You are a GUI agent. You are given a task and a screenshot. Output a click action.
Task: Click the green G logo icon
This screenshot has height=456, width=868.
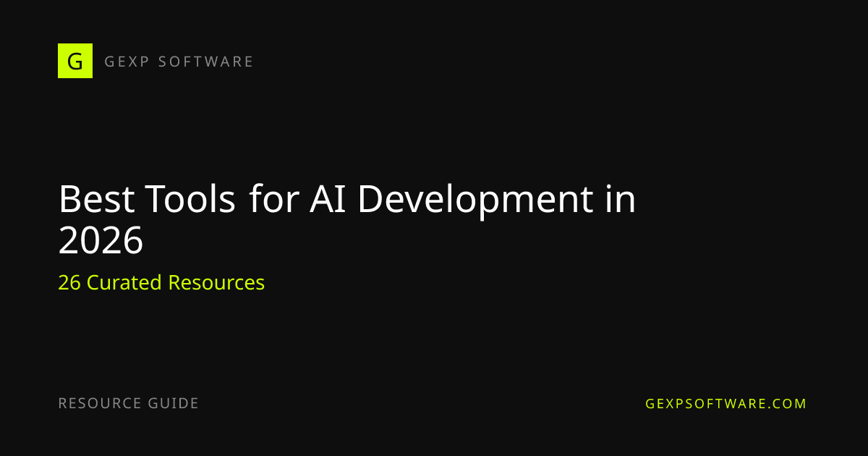click(75, 61)
